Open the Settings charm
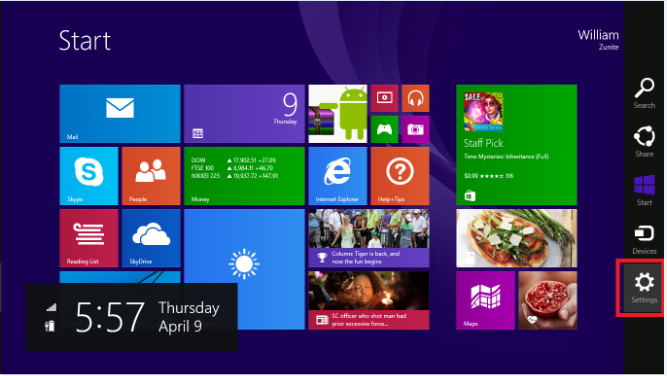Screen dimensions: 667x376 click(x=644, y=288)
